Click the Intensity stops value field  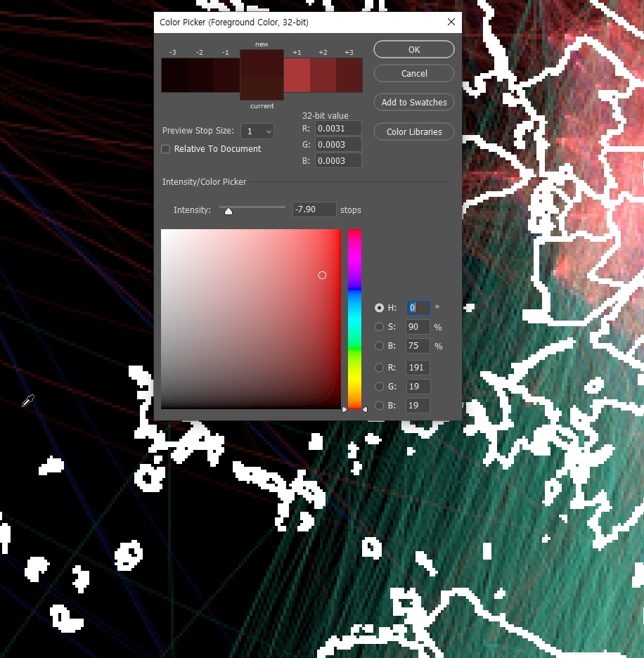(x=314, y=209)
